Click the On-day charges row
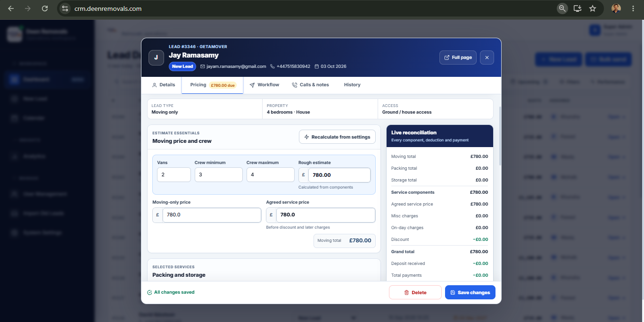Image resolution: width=644 pixels, height=322 pixels. (440, 228)
